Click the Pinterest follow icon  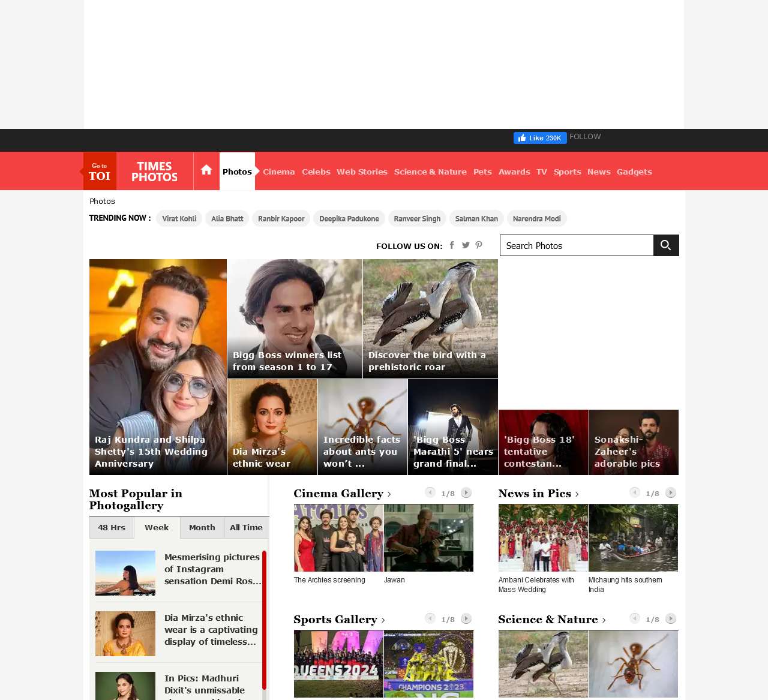[x=479, y=245]
